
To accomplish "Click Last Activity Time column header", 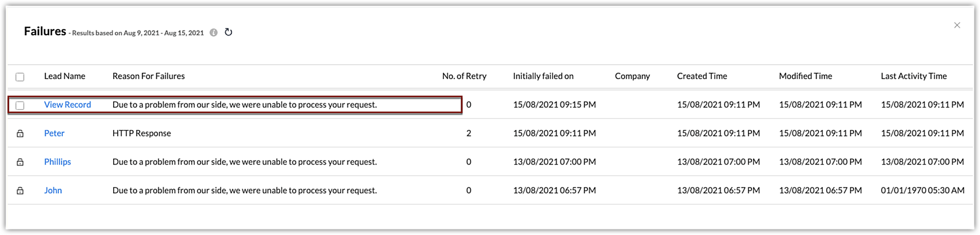I will [x=913, y=76].
